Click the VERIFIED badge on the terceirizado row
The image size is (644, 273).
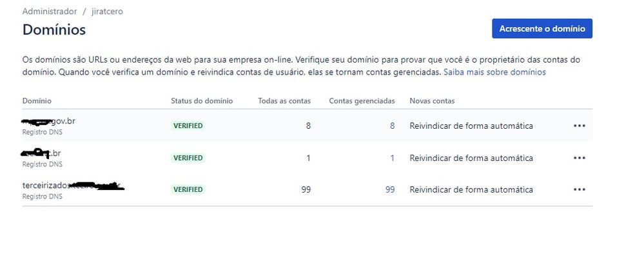pos(188,190)
